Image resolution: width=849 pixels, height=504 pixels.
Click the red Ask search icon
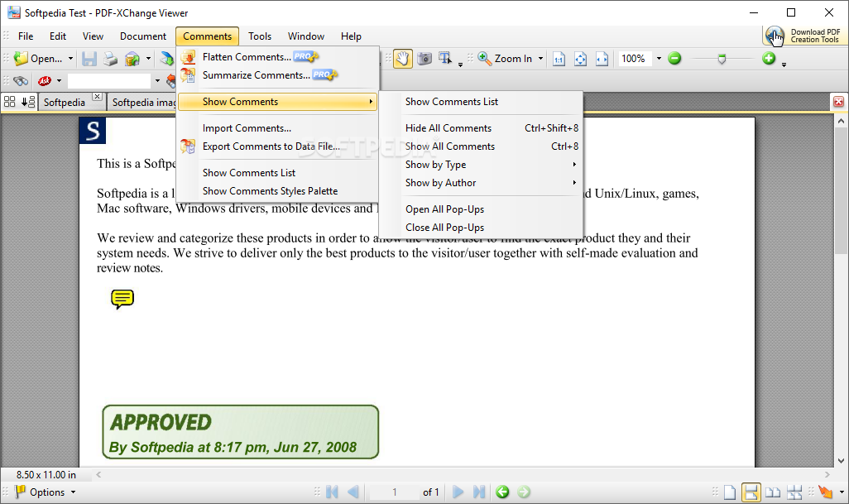[x=45, y=81]
